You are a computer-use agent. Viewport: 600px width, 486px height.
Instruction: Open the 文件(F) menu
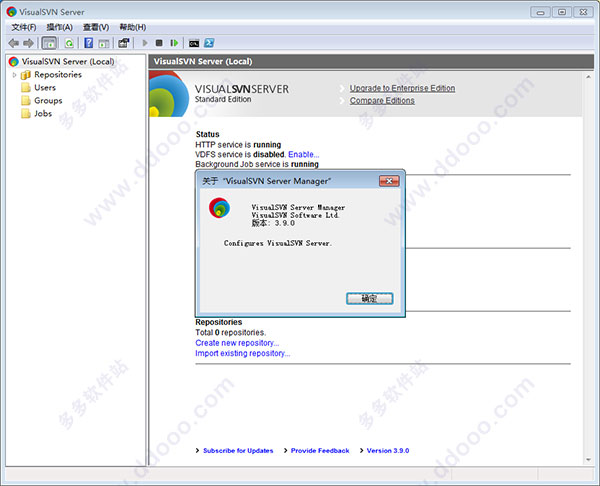(24, 27)
